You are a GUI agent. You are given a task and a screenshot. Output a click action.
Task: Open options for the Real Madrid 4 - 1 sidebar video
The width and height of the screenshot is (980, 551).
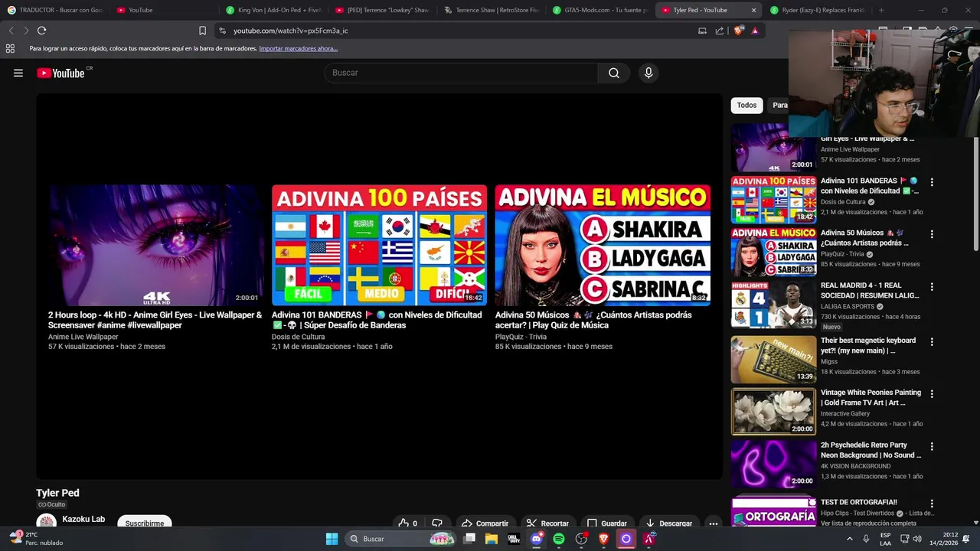click(932, 287)
